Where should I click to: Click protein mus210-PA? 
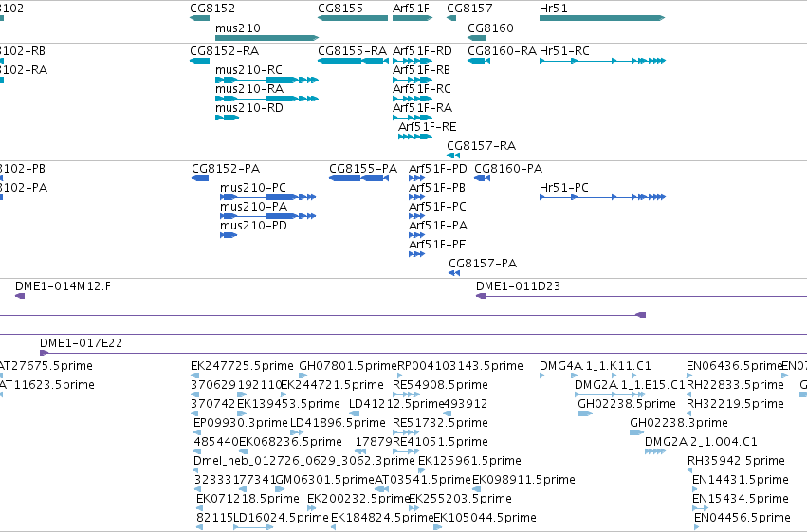coord(267,216)
